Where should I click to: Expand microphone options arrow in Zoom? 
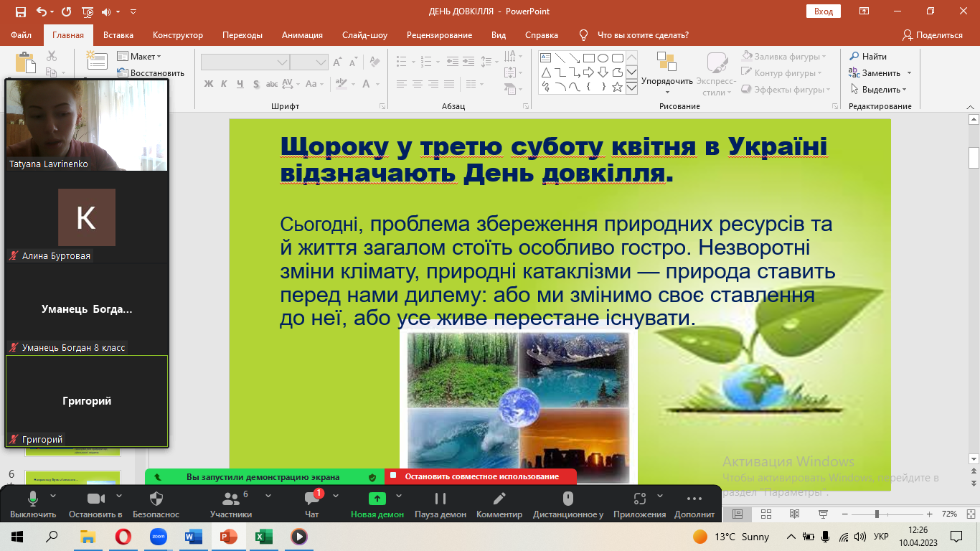pos(53,495)
